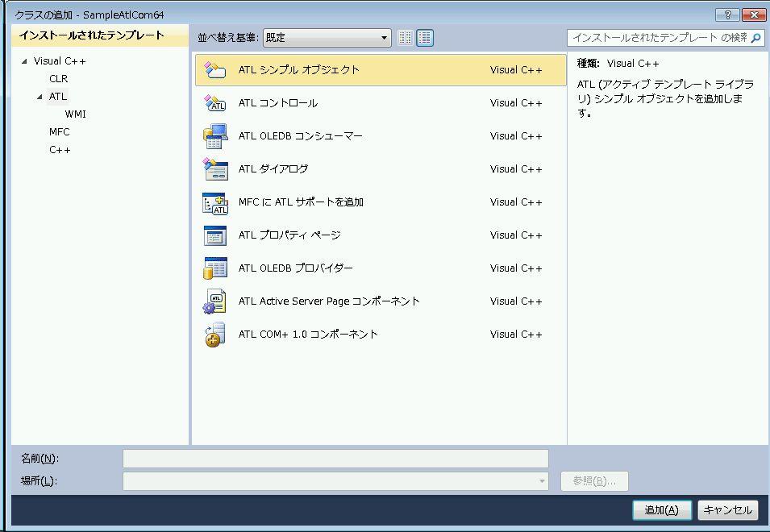
Task: Collapse the ATL tree node
Action: (40, 97)
